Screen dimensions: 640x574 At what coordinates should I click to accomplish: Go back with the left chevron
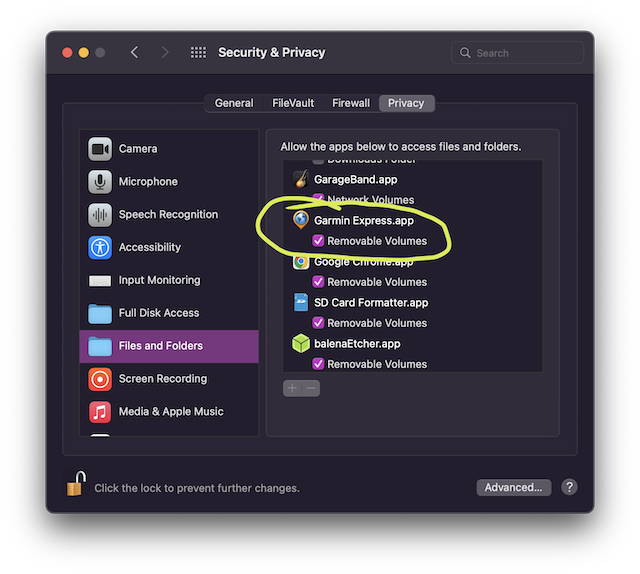coord(135,52)
